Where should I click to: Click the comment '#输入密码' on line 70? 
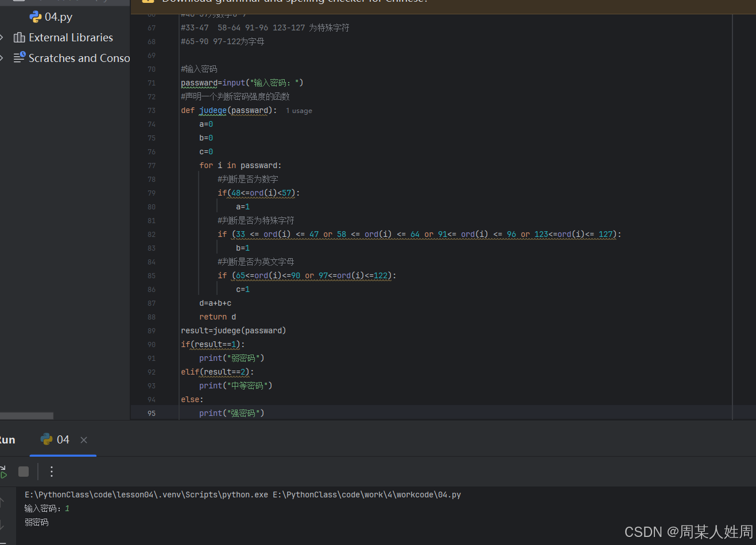[x=199, y=69]
